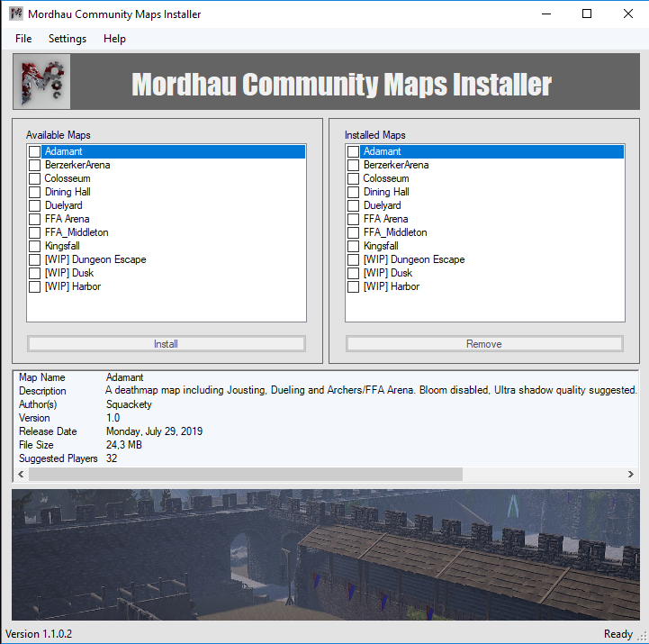Click the Remove button
The image size is (649, 644).
[x=484, y=344]
